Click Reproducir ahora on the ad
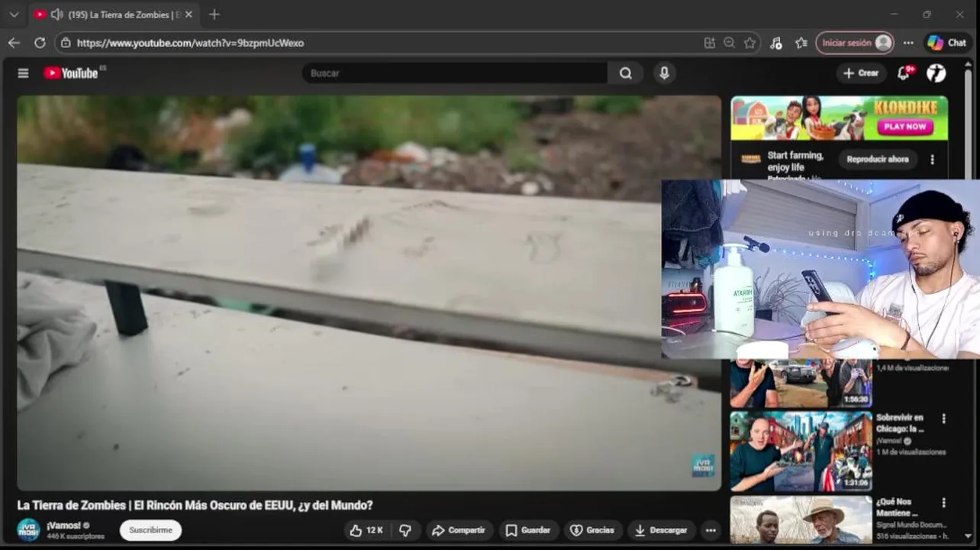Image resolution: width=980 pixels, height=550 pixels. (x=877, y=160)
